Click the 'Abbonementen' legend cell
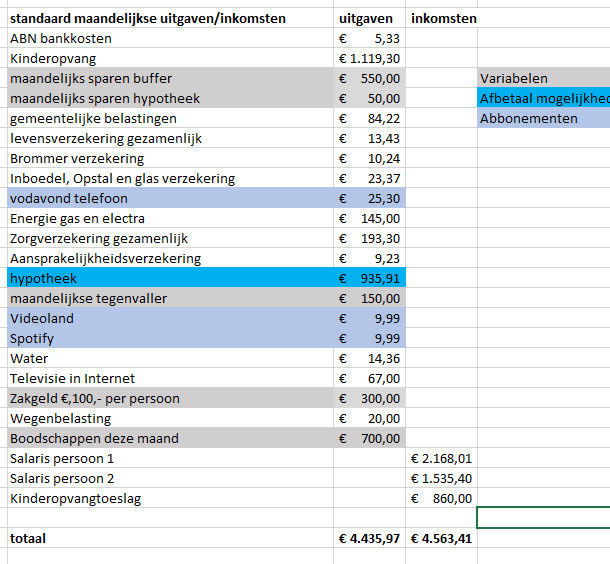This screenshot has height=564, width=610. pyautogui.click(x=544, y=118)
